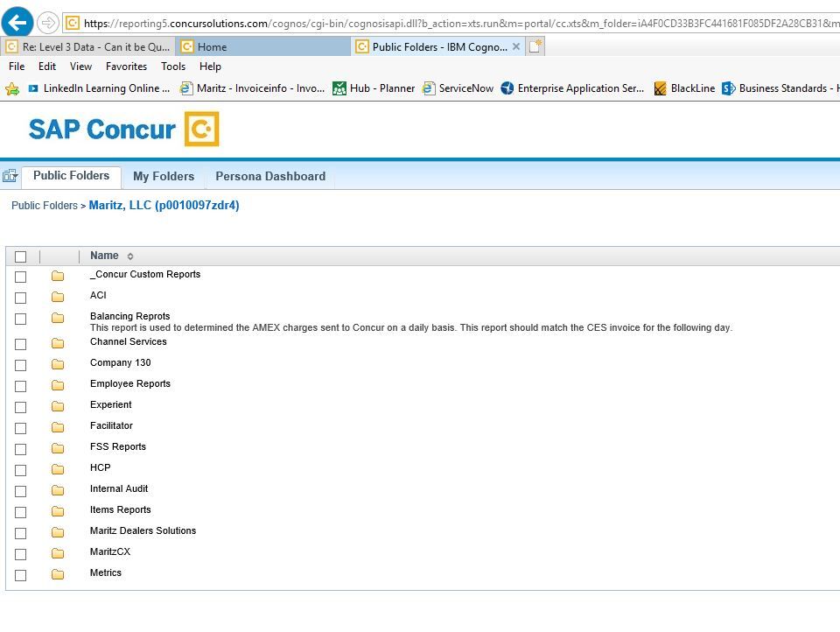Click the folder icon for Channel Services
Viewport: 840px width, 632px height.
tap(58, 343)
